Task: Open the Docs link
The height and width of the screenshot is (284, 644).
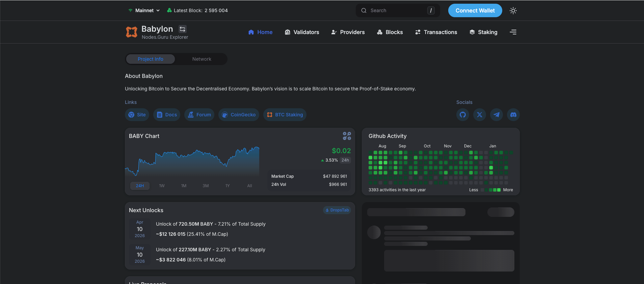Action: pyautogui.click(x=167, y=115)
